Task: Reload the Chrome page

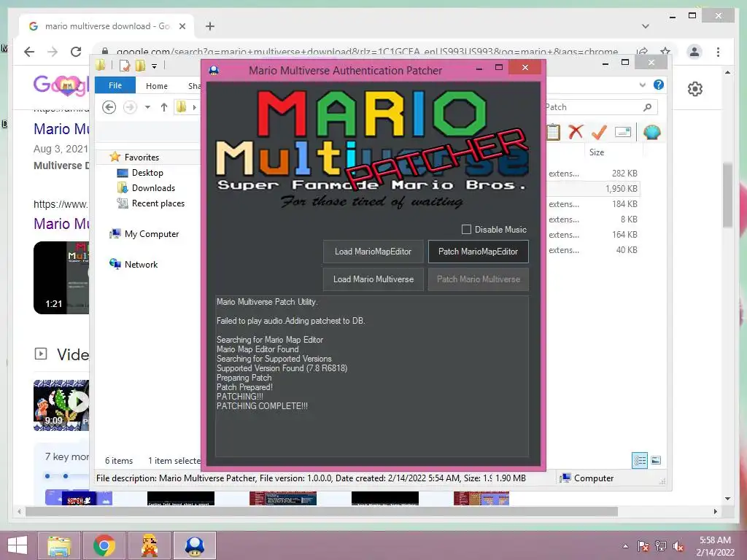Action: pyautogui.click(x=76, y=52)
